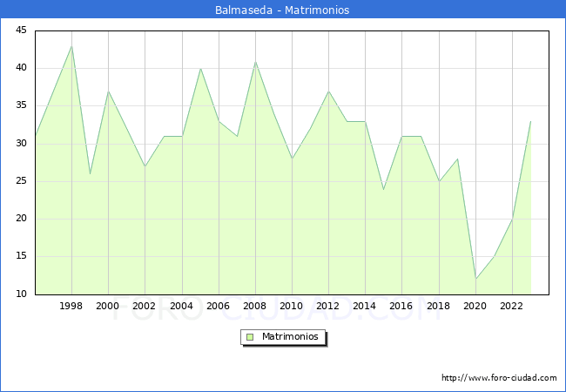Click the x-axis label 2018
Viewport: 566px width, 392px height.
(x=438, y=306)
